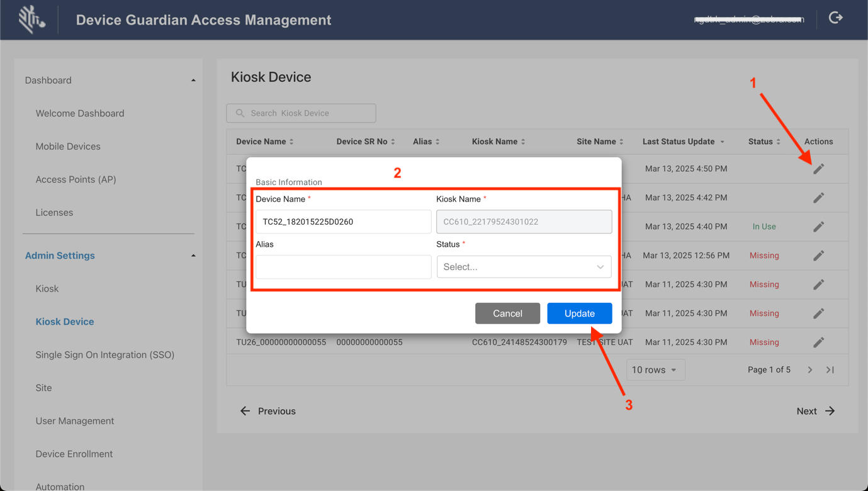This screenshot has height=491, width=868.
Task: Click the Update button
Action: click(579, 313)
